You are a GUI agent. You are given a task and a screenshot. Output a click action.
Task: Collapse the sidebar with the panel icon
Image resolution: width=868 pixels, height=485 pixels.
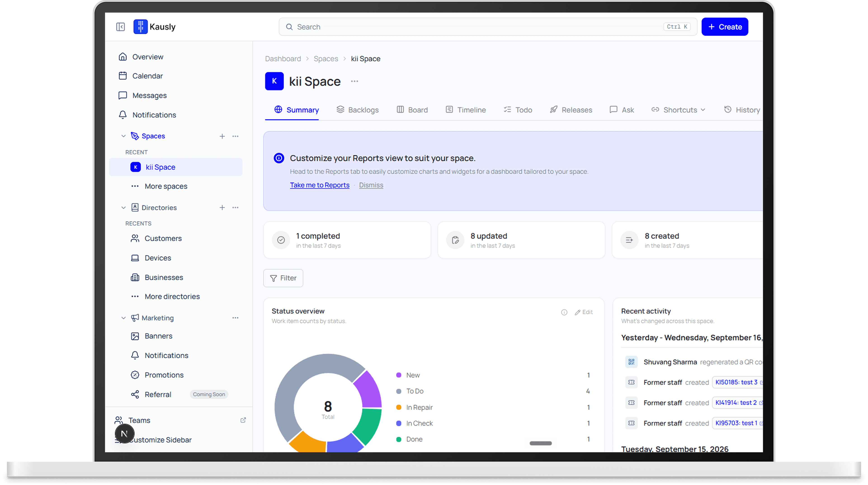(120, 27)
